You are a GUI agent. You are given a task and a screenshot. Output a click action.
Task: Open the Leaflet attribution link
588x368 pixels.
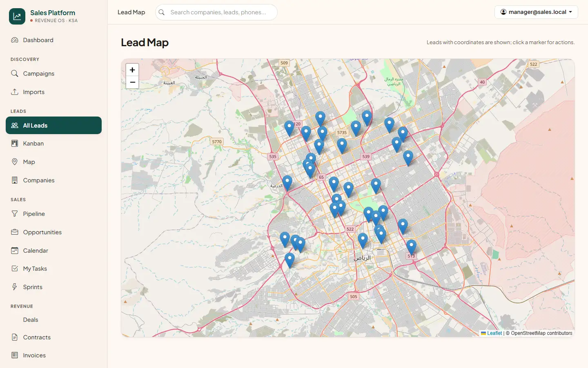pyautogui.click(x=492, y=333)
